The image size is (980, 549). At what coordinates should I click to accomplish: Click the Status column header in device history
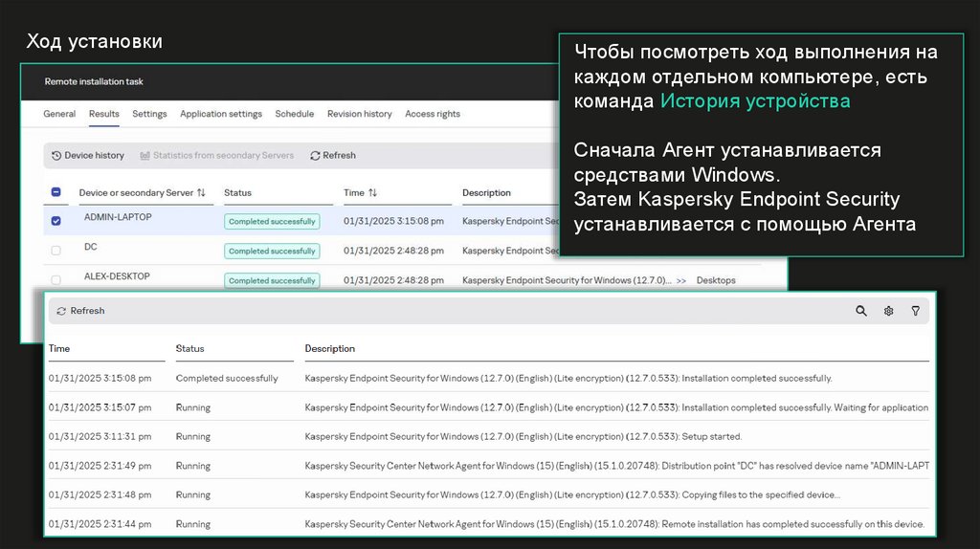[190, 348]
